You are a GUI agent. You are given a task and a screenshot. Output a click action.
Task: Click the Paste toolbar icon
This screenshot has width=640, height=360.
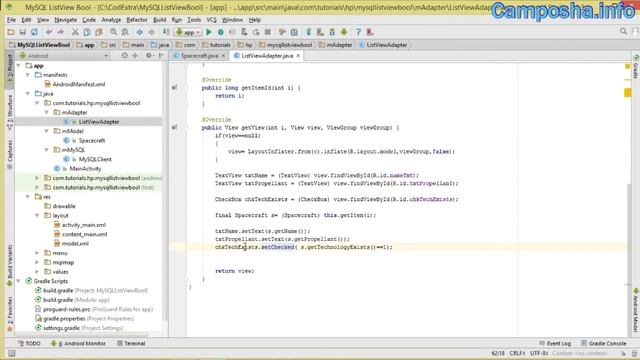point(99,32)
